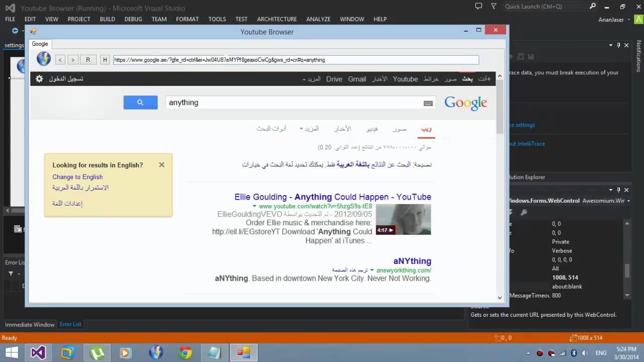Open Chrome from the taskbar
This screenshot has width=644, height=362.
click(185, 353)
